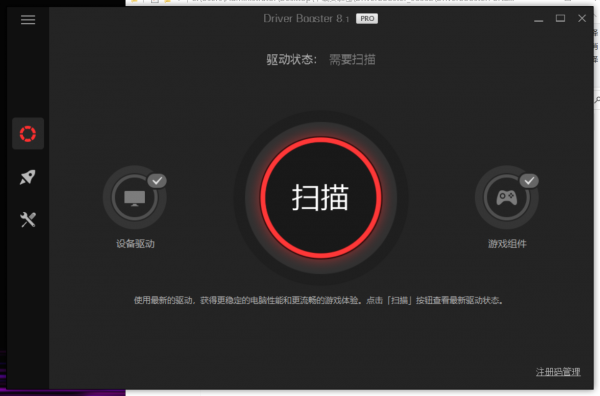Screen dimensions: 600x396
Task: Toggle the 游戏组件 checkmark
Action: coord(529,181)
